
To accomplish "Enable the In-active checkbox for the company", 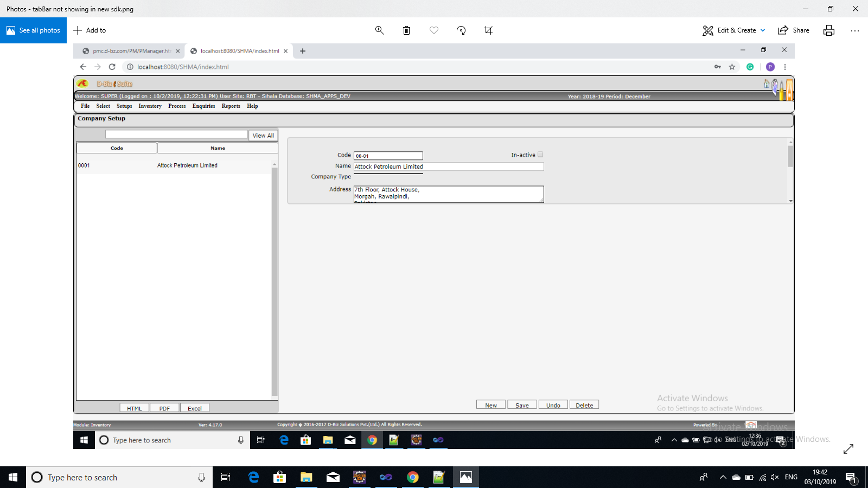I will 540,154.
